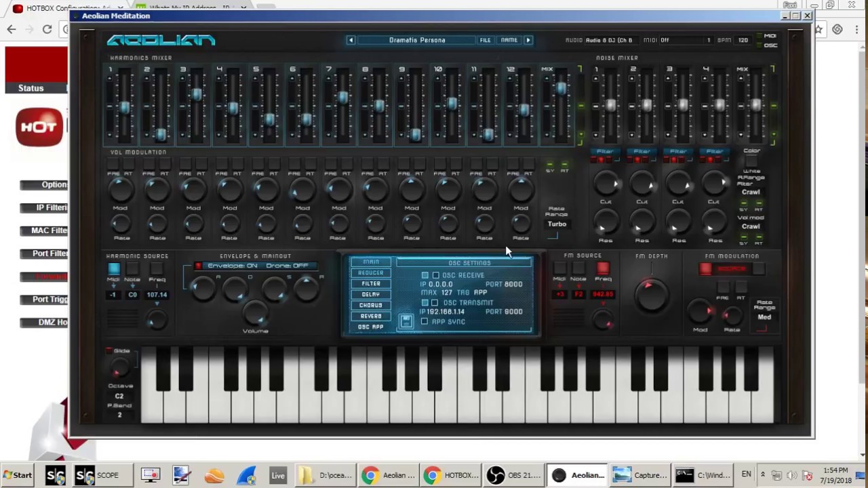Enable the App Sync checkbox
The width and height of the screenshot is (868, 488).
425,322
